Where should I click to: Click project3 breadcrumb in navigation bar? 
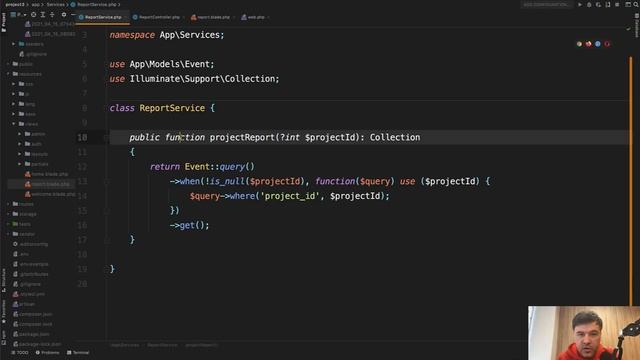click(x=15, y=4)
